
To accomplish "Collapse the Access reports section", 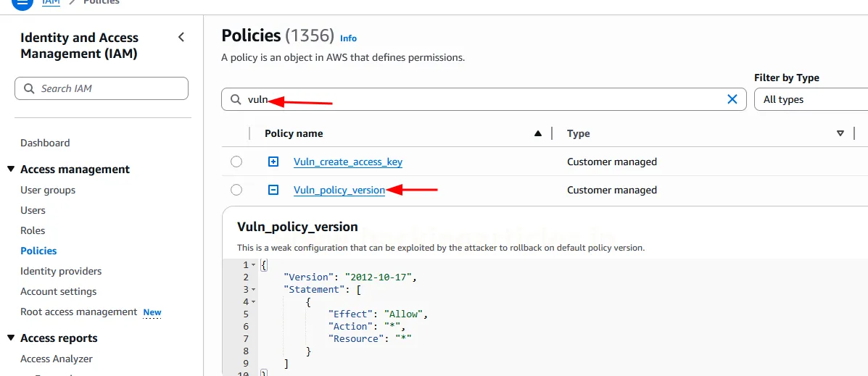I will point(11,338).
